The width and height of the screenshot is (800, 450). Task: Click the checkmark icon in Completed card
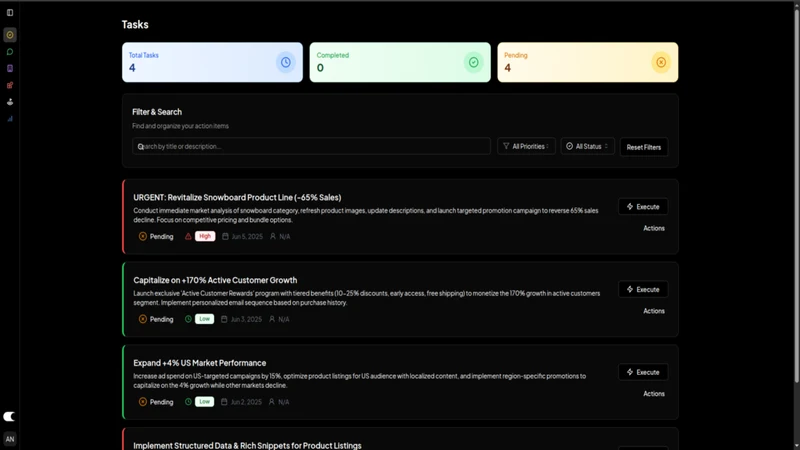[x=473, y=62]
